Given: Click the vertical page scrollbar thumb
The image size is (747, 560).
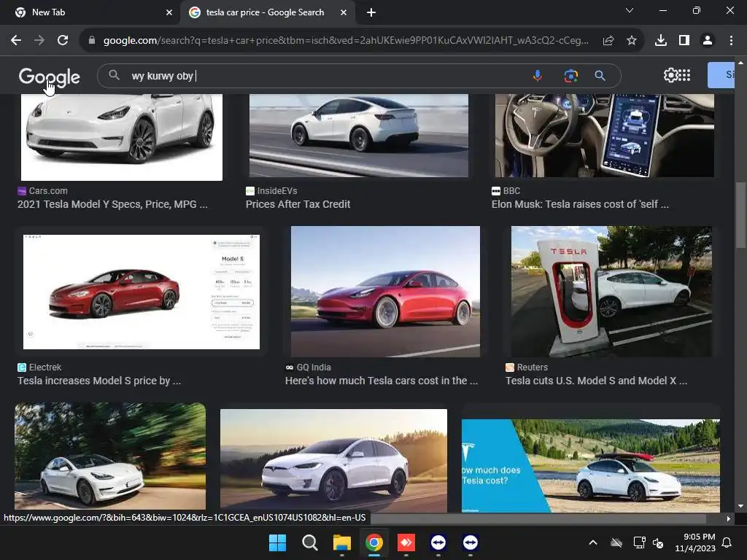Looking at the screenshot, I should click(x=740, y=215).
